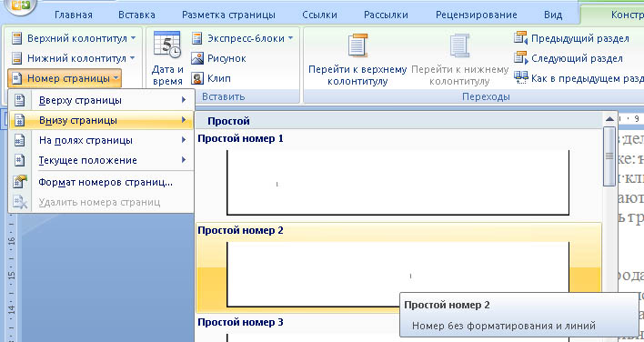Click the Верхний колонтитул button label
The height and width of the screenshot is (342, 644).
click(x=76, y=38)
